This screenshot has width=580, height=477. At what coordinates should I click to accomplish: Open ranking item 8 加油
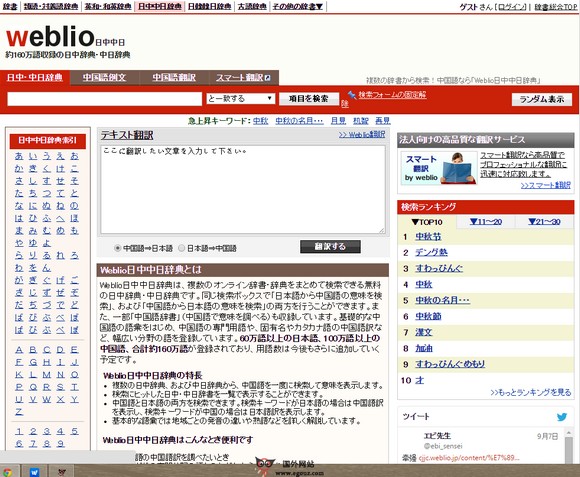424,348
